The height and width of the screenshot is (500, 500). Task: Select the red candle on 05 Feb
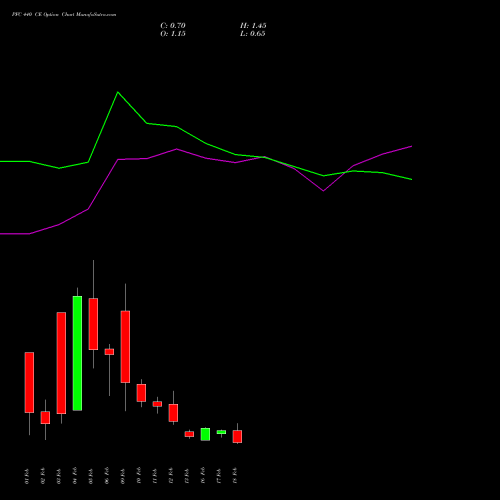pos(93,324)
